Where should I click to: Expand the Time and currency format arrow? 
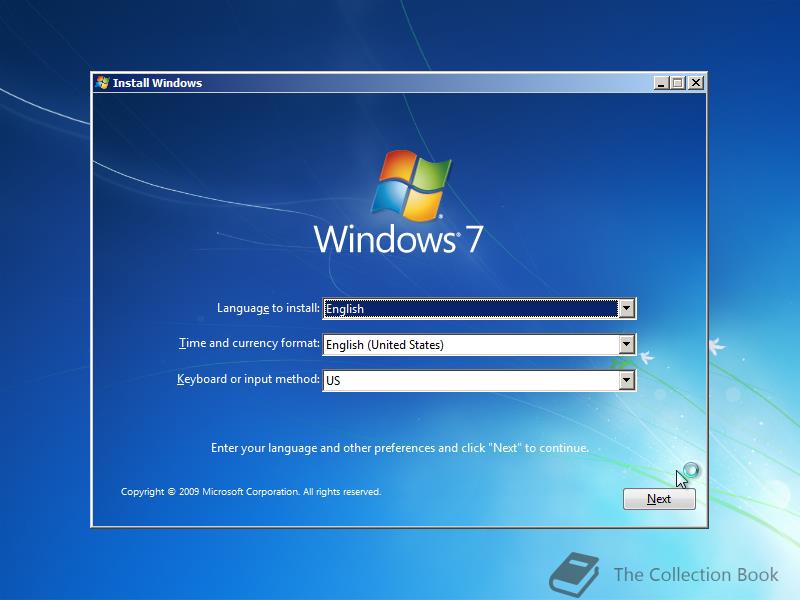click(x=627, y=344)
